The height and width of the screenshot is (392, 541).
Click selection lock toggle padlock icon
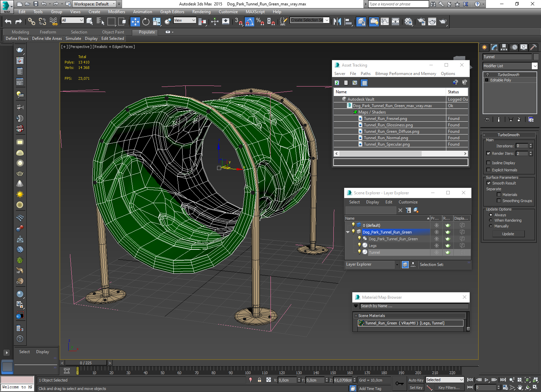coord(259,380)
